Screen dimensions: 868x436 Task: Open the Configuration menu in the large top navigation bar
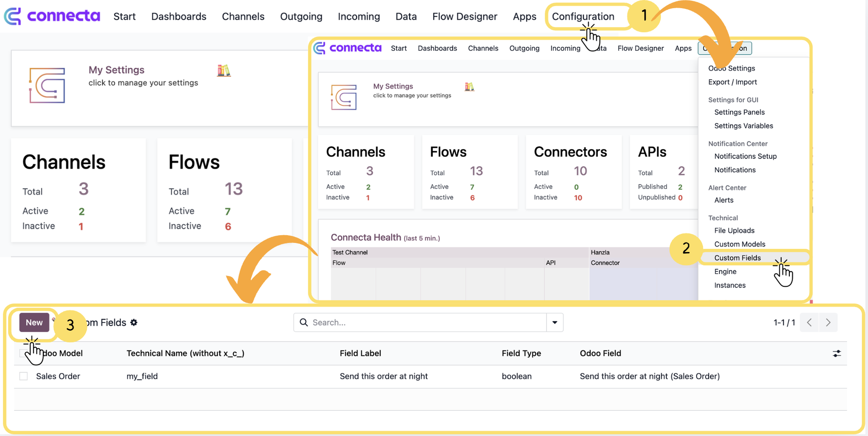pos(583,16)
